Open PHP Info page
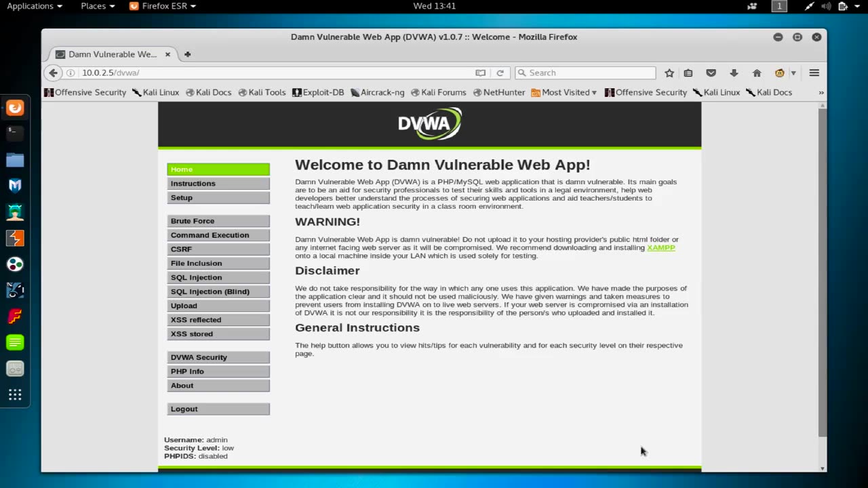Image resolution: width=868 pixels, height=488 pixels. [218, 371]
